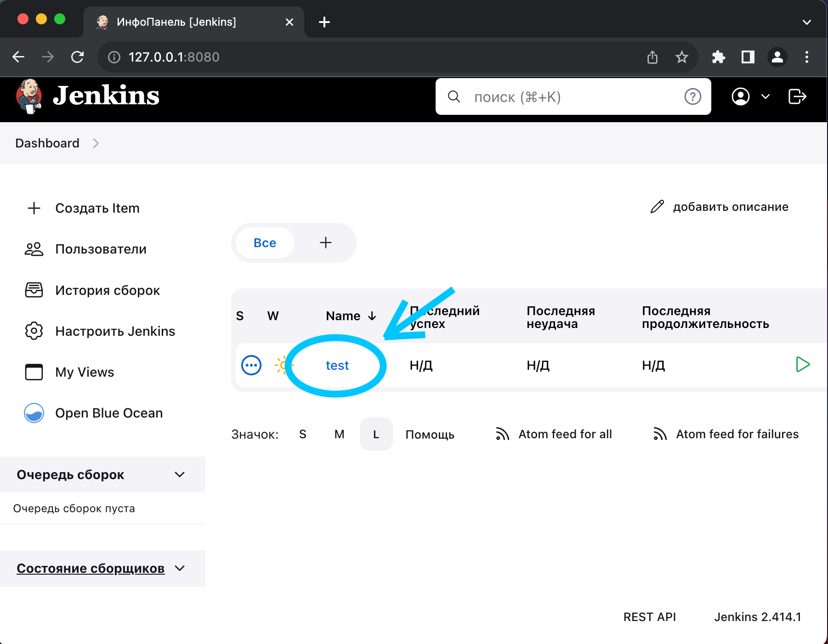This screenshot has height=644, width=828.
Task: Click the logout icon in header
Action: click(x=797, y=97)
